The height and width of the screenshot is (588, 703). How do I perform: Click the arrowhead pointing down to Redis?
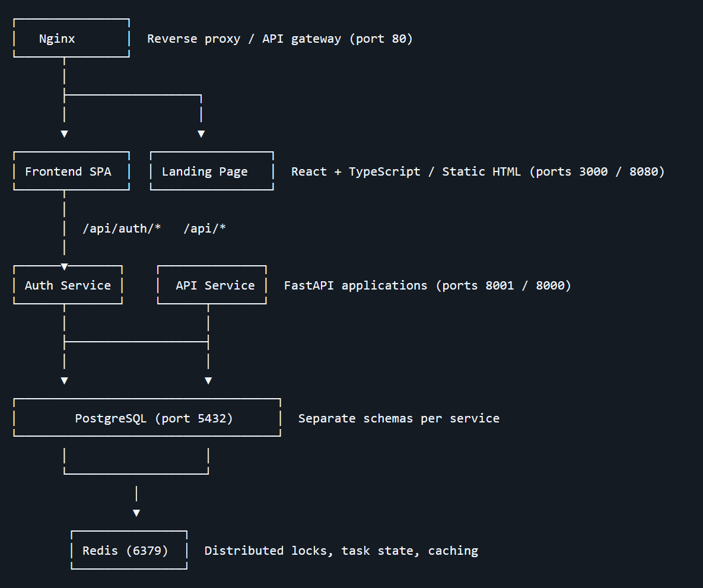(x=136, y=513)
